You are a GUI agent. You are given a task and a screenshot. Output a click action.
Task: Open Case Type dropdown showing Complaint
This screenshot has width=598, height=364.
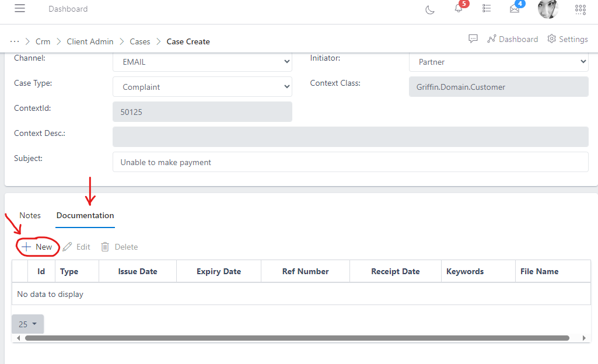coord(202,87)
